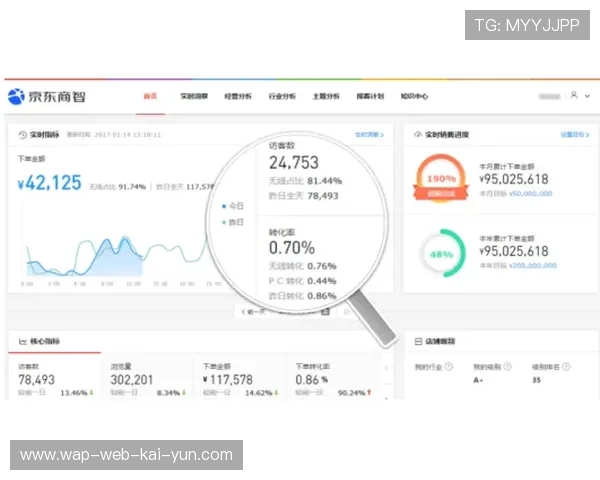Select the 访客数 78,493 metric card
The image size is (600, 480).
coord(52,379)
